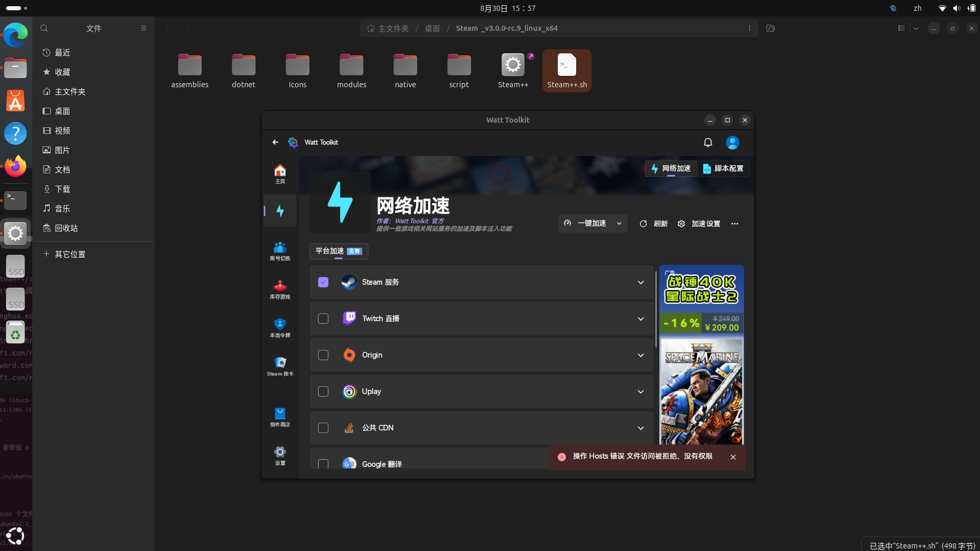
Task: Expand the 公共 CDN row chevron
Action: coord(641,428)
